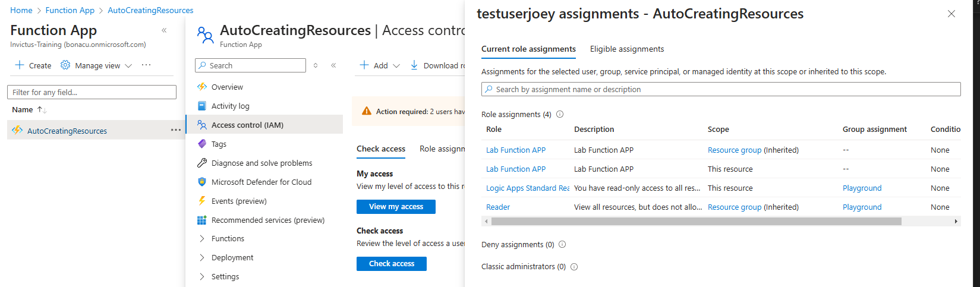Open Overview menu item

(227, 87)
